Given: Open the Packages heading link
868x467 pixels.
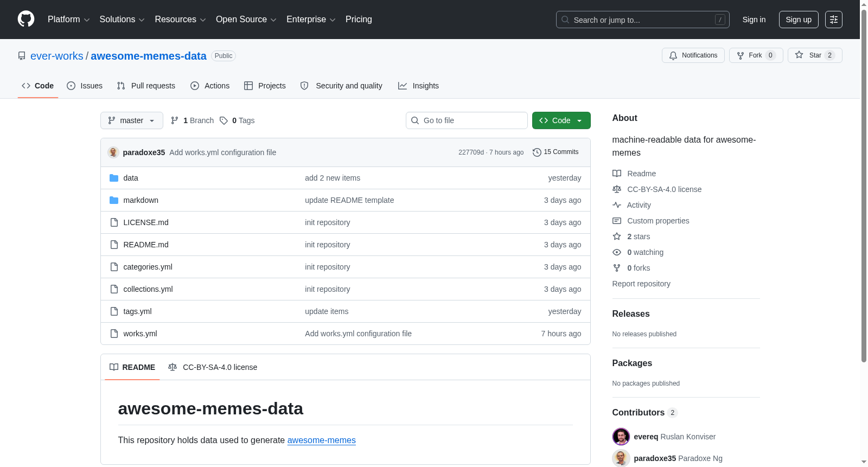Looking at the screenshot, I should (632, 363).
